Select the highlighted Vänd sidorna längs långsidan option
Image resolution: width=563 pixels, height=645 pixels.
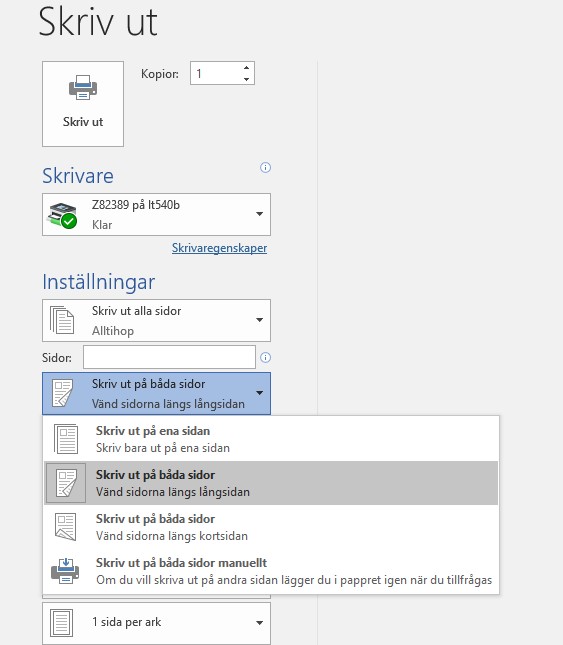271,483
